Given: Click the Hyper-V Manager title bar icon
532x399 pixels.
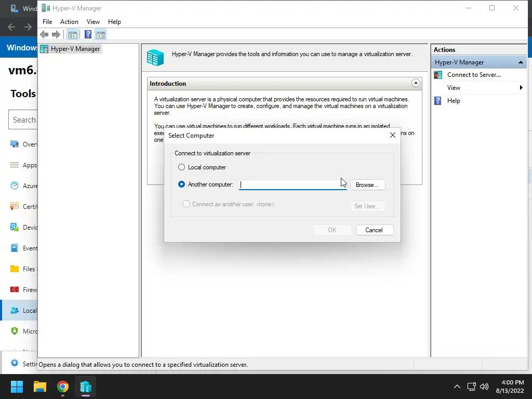Looking at the screenshot, I should [46, 8].
